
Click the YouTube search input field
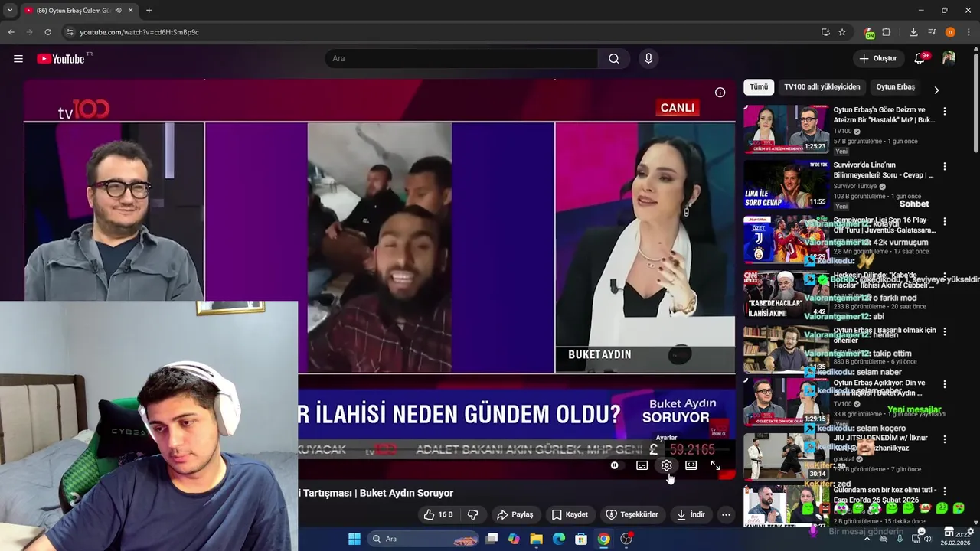[462, 59]
